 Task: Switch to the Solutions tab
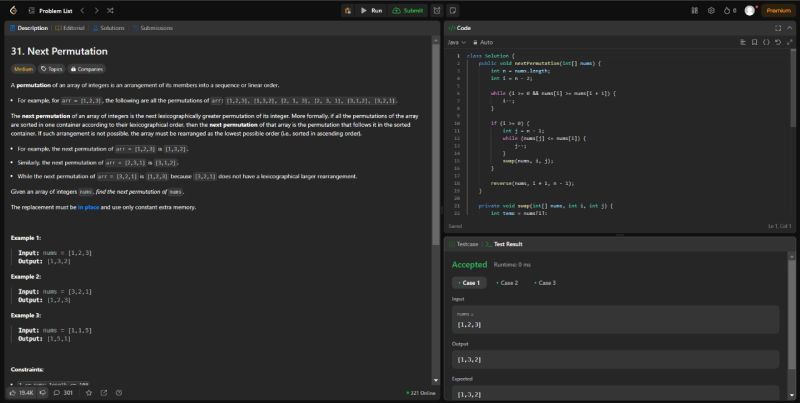coord(110,28)
